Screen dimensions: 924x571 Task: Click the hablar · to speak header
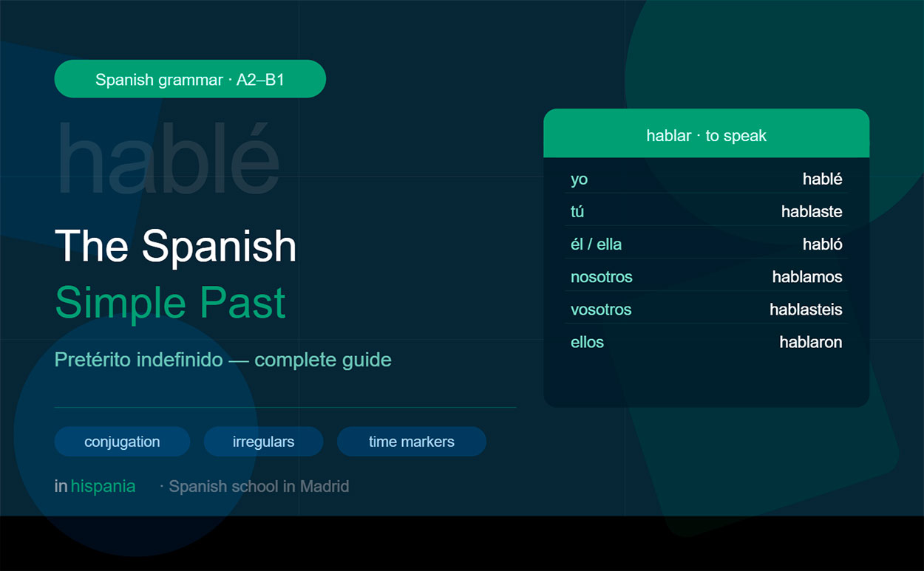[x=706, y=135]
